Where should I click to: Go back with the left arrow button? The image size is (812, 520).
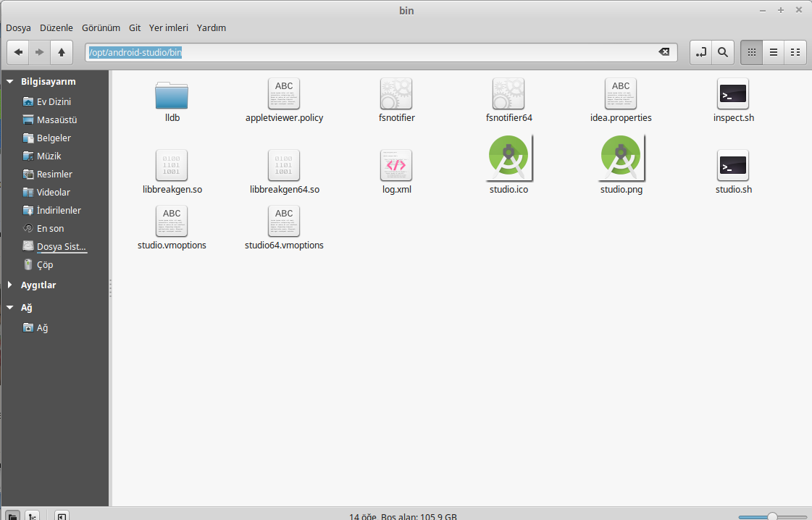[x=18, y=52]
